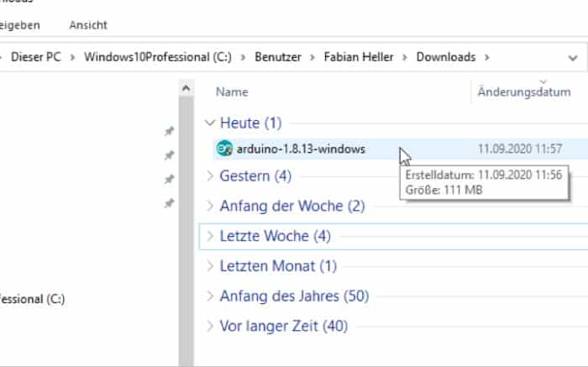Sort by Name column header
The width and height of the screenshot is (588, 367).
pyautogui.click(x=232, y=92)
